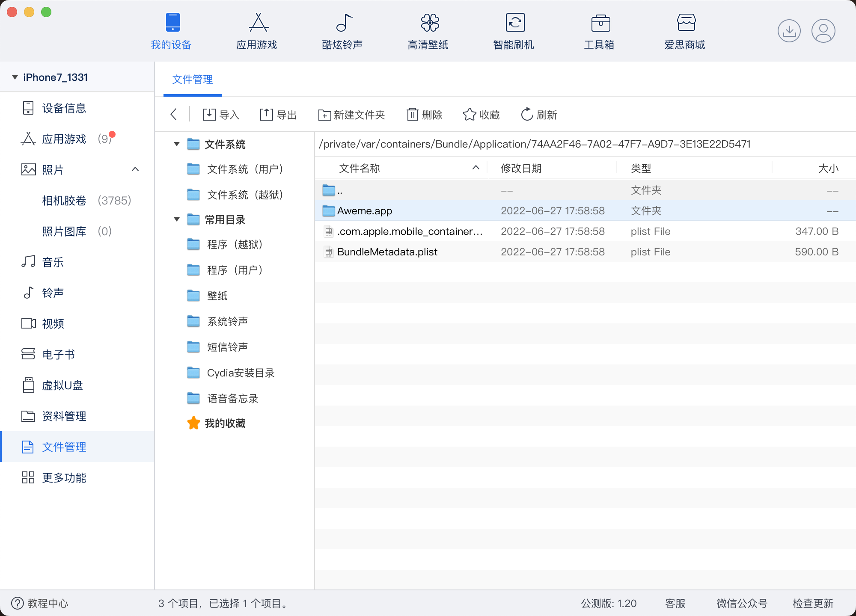
Task: Select 照片图库 (0)
Action: (x=77, y=231)
